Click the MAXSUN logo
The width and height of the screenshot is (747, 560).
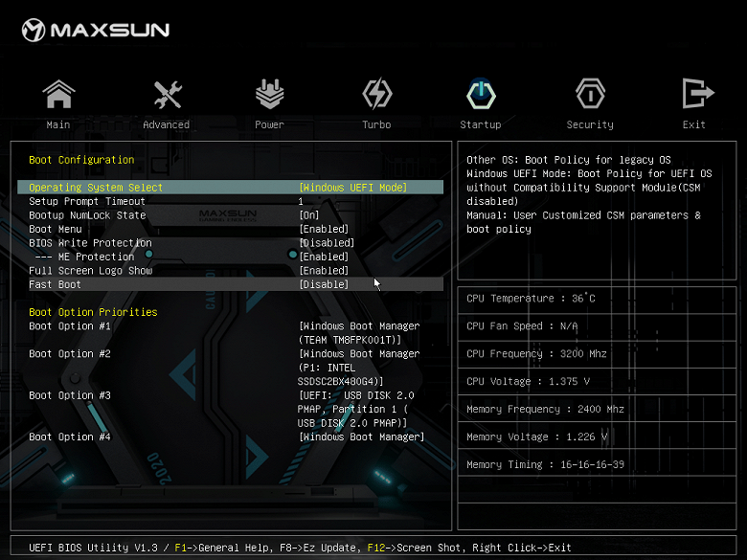(x=96, y=30)
